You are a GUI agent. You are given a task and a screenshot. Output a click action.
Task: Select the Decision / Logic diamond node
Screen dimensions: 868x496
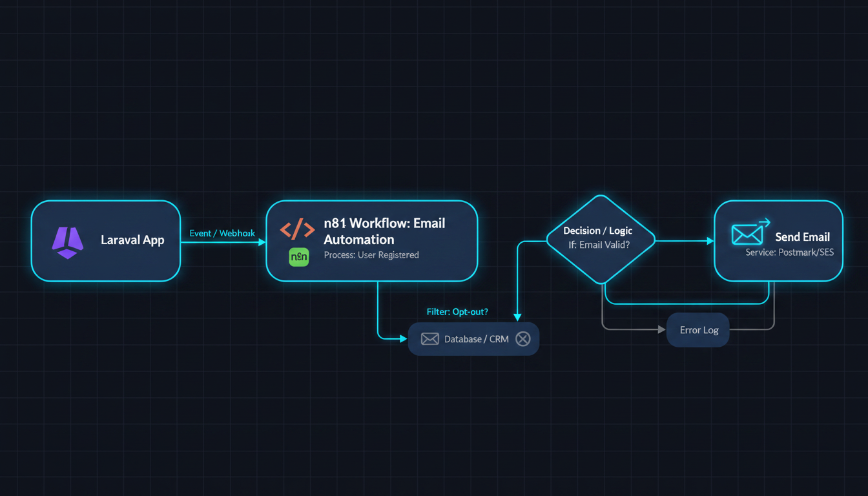click(x=601, y=240)
